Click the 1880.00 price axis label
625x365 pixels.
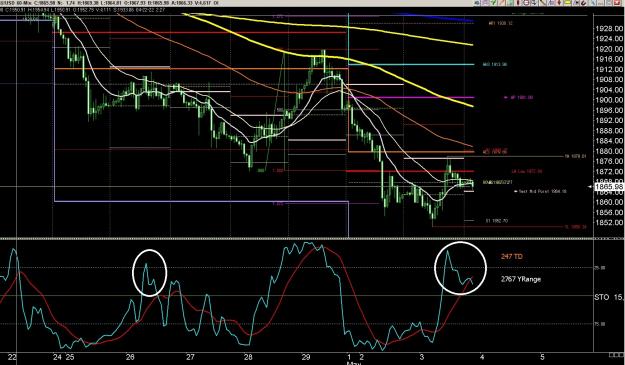[609, 151]
